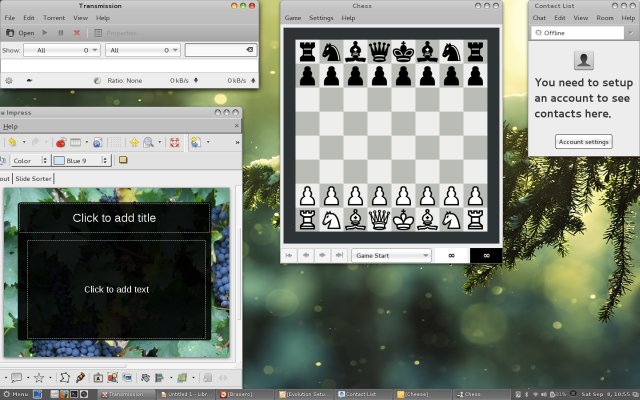640x400 pixels.
Task: Open the Settings menu in Chess
Action: (x=321, y=18)
